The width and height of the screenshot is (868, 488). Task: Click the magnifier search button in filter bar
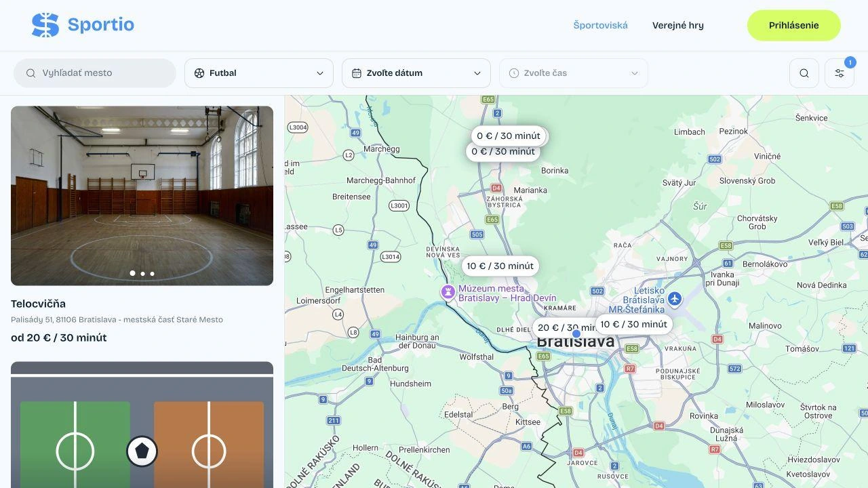coord(804,73)
